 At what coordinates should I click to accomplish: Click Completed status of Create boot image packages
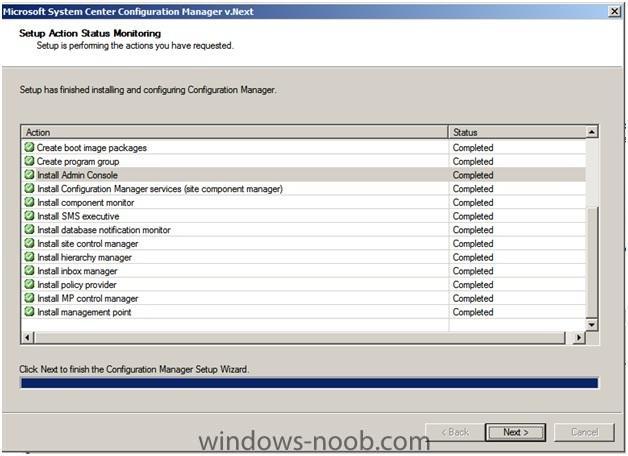point(473,148)
